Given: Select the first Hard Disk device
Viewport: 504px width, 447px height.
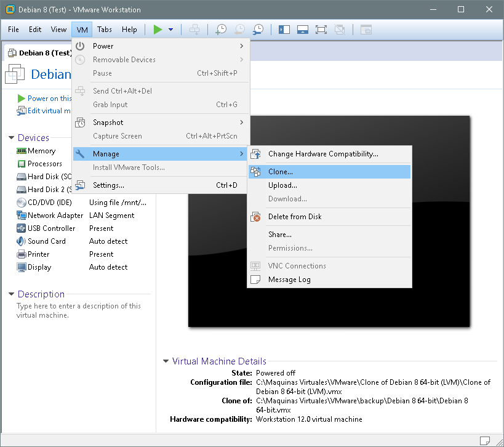Looking at the screenshot, I should pyautogui.click(x=44, y=177).
